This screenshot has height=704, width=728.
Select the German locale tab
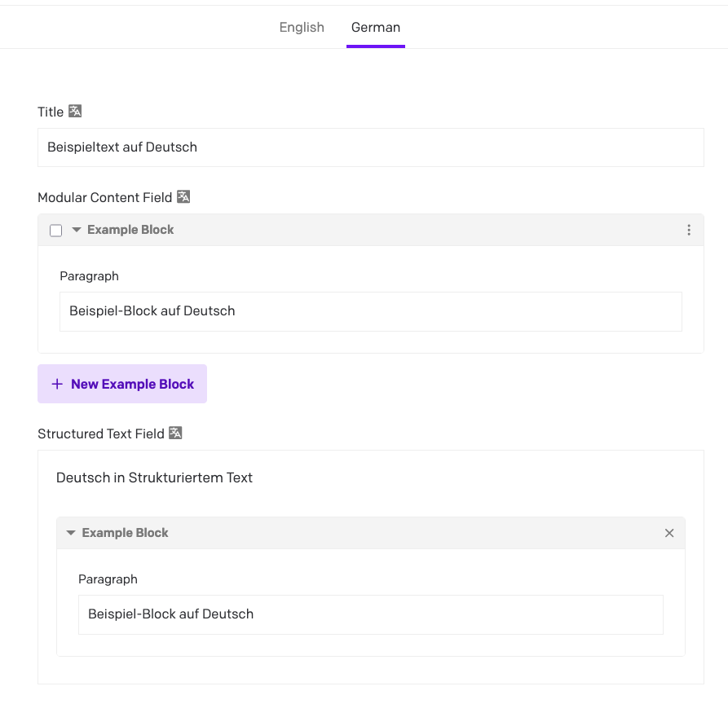(x=376, y=28)
